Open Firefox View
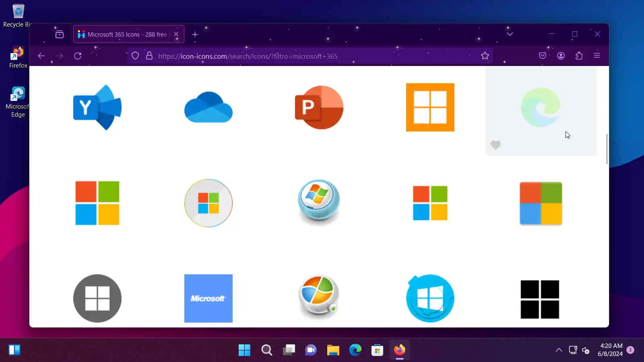 [60, 35]
